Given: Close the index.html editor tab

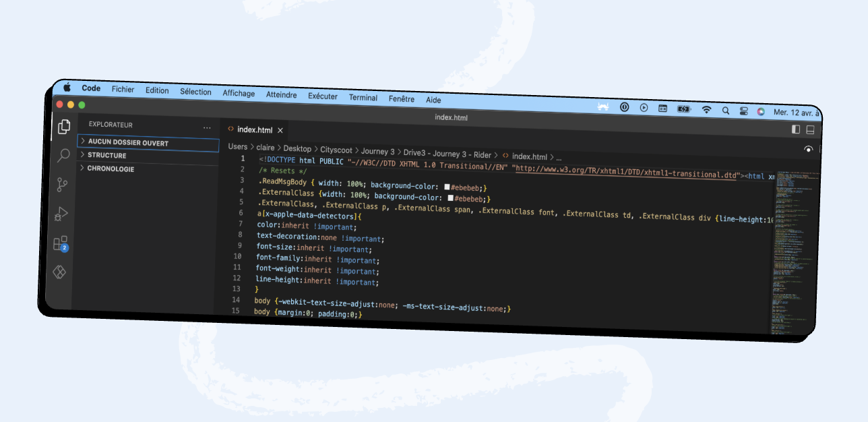Looking at the screenshot, I should click(280, 130).
